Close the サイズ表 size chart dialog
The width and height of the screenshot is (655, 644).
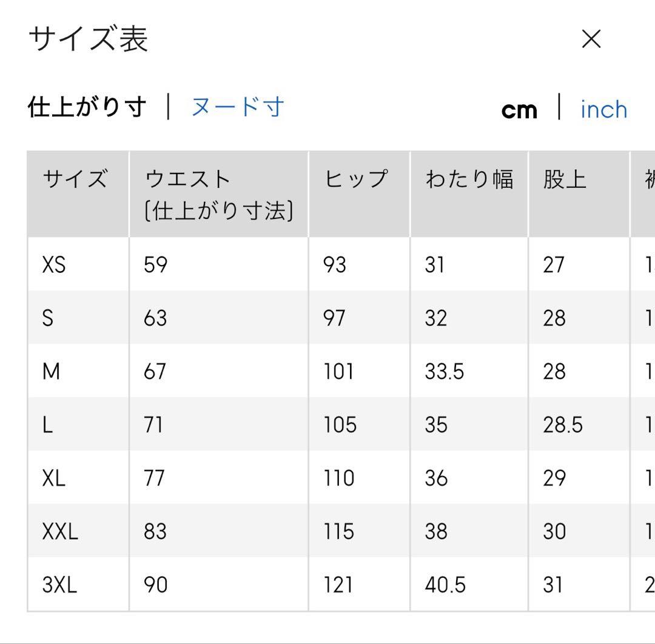click(591, 39)
